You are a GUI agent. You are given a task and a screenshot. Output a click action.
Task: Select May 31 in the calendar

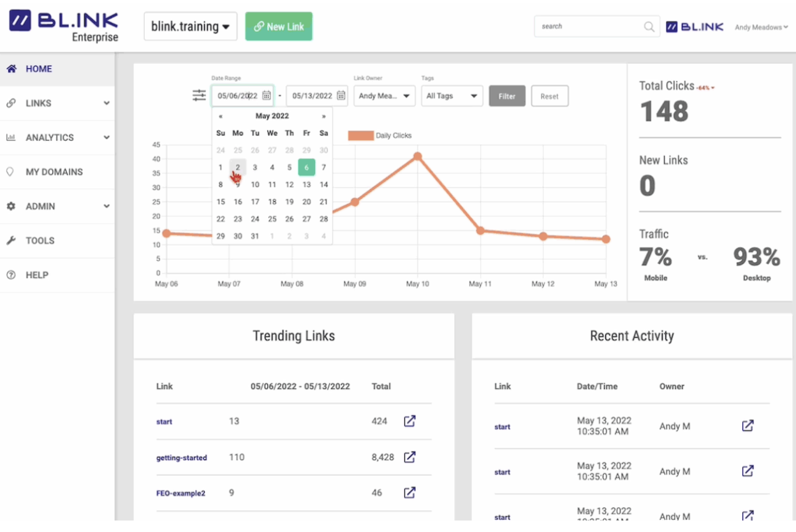coord(255,236)
